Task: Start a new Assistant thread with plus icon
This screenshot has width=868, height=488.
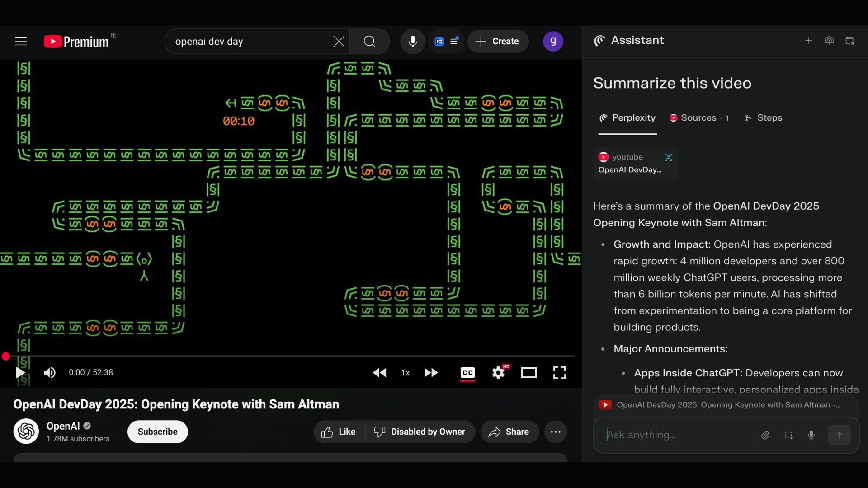Action: (x=808, y=41)
